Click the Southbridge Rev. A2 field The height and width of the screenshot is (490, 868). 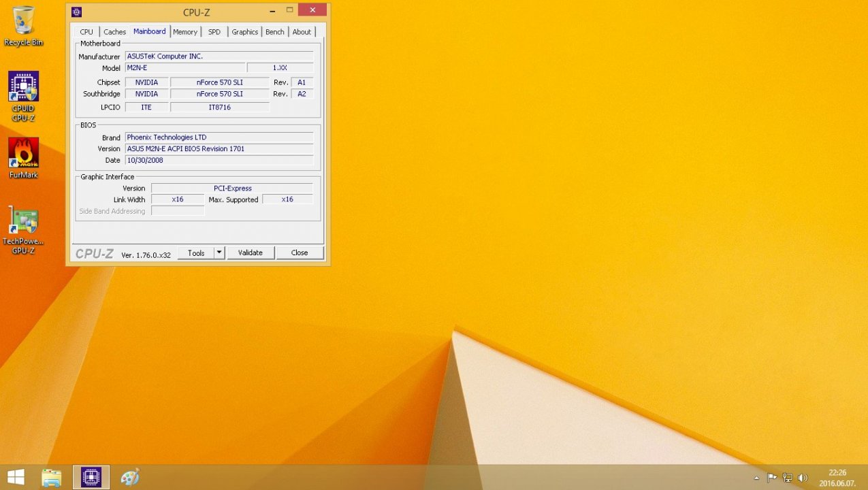[x=302, y=94]
